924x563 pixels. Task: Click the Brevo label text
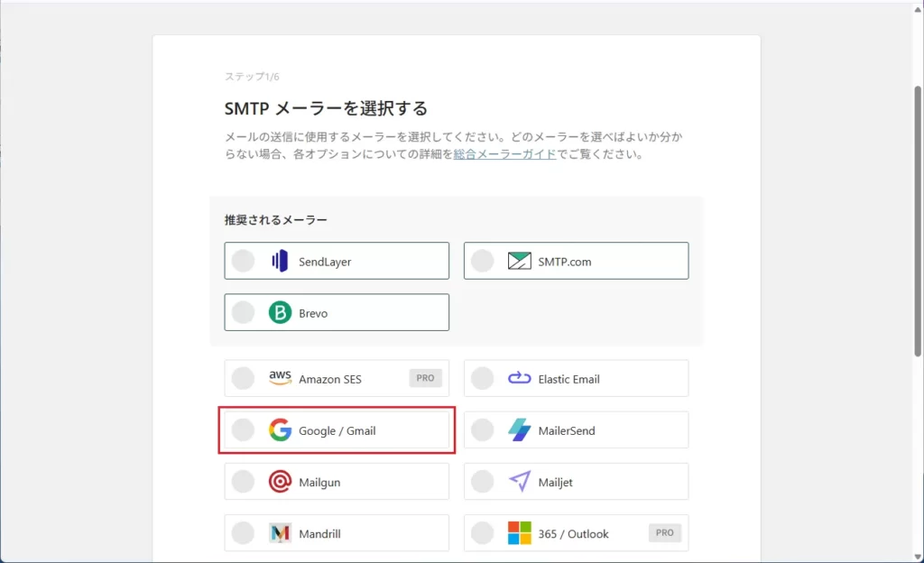(x=313, y=313)
